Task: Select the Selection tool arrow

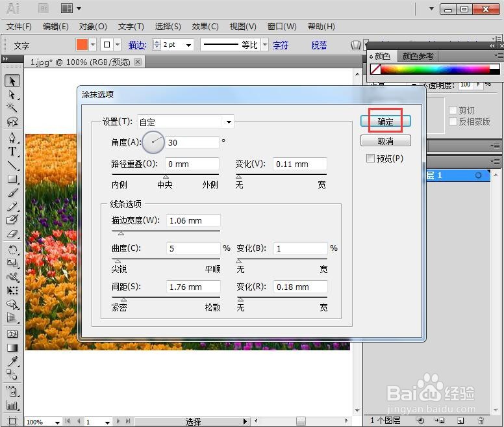Action: click(x=12, y=81)
